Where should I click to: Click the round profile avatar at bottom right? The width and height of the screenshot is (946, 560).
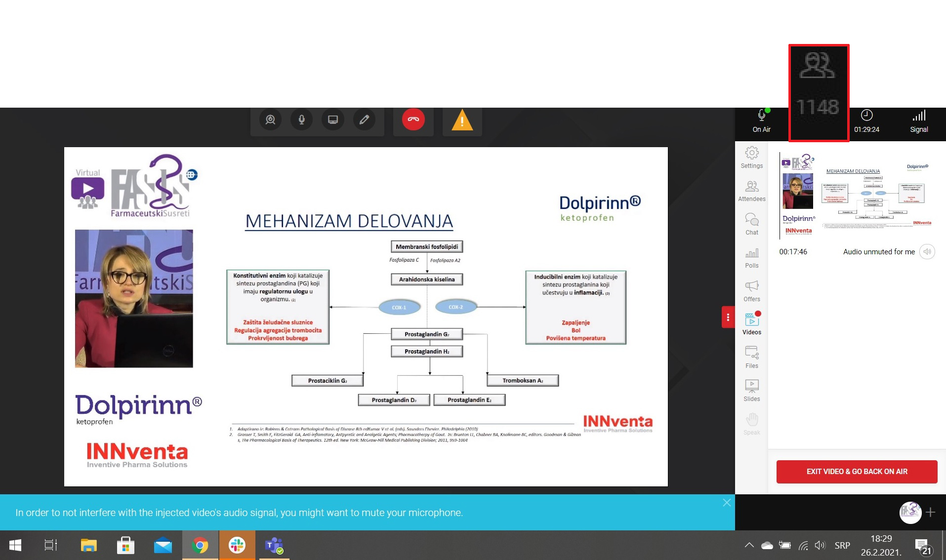coord(910,512)
